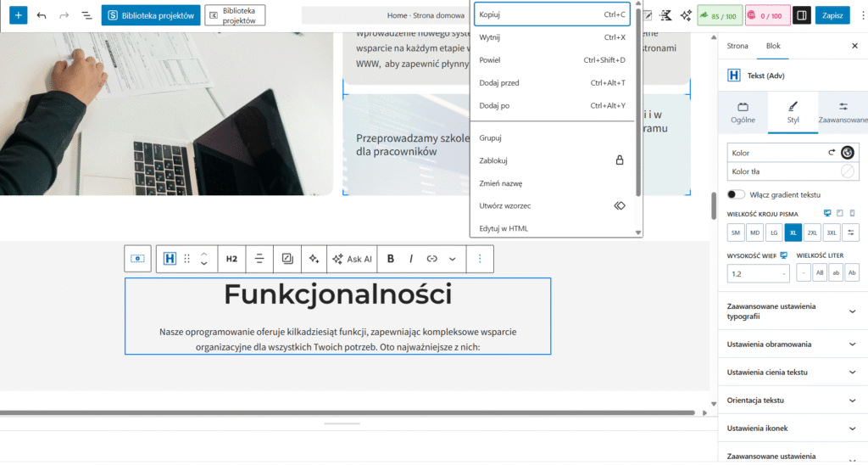Screen dimensions: 868x465
Task: Switch to the 'Ogólne' tab
Action: 743,113
